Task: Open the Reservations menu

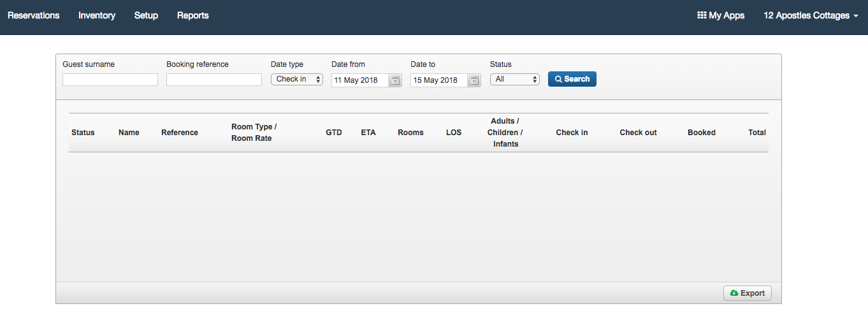Action: [x=33, y=15]
